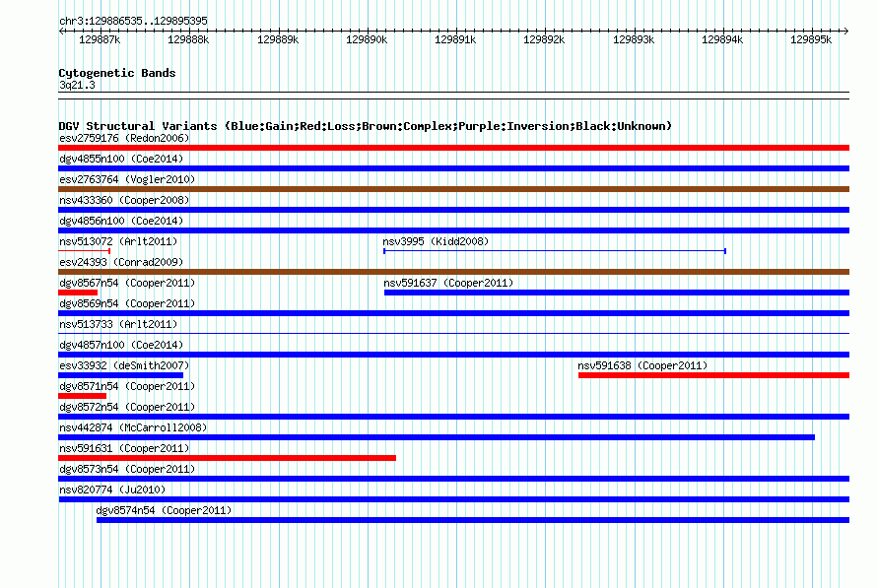Select the nsv591631 (Cooper2011) red loss bar

[227, 458]
